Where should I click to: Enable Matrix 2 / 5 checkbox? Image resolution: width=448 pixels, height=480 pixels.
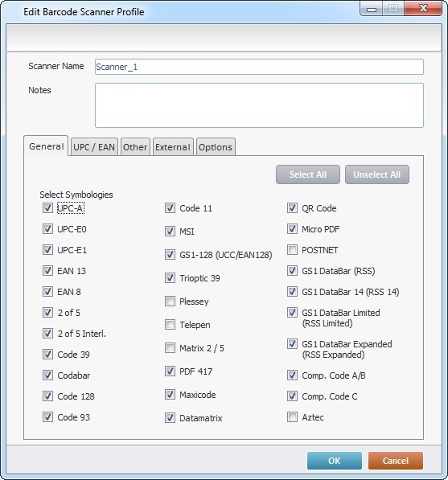(x=170, y=348)
